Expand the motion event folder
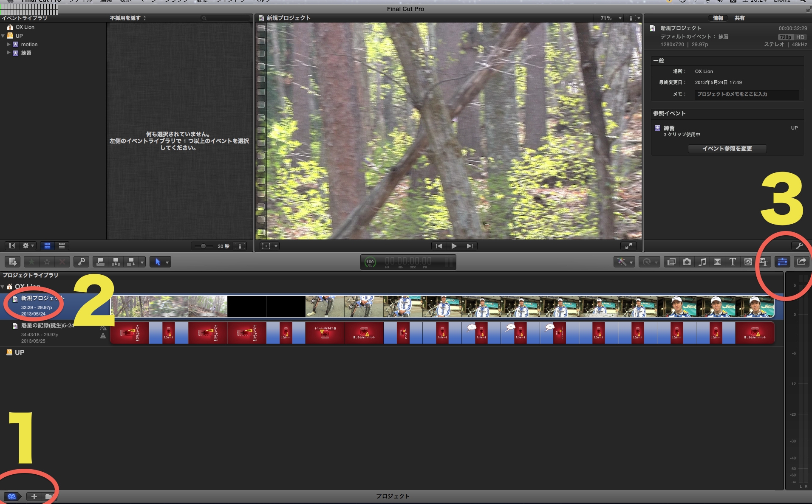 (x=8, y=44)
